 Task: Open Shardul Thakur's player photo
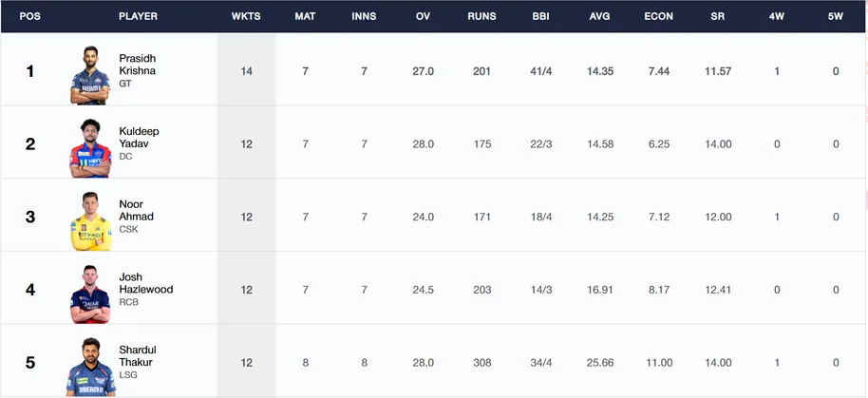click(91, 367)
